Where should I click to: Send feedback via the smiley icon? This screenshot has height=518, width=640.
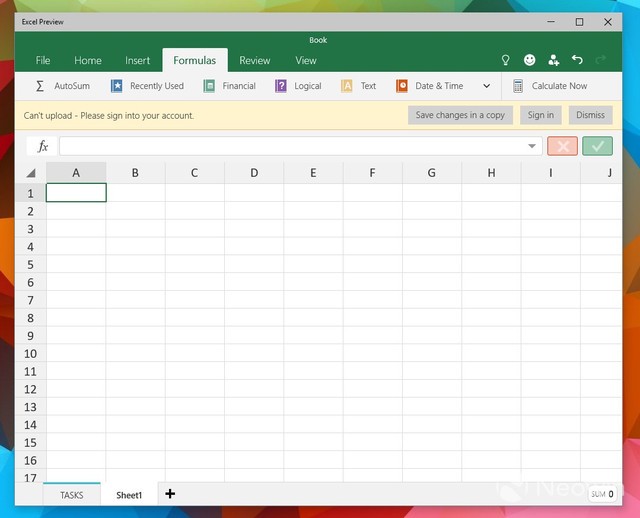(529, 60)
